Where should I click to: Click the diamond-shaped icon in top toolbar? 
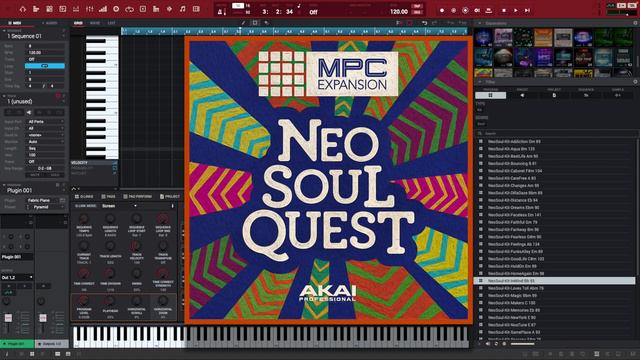point(169,9)
